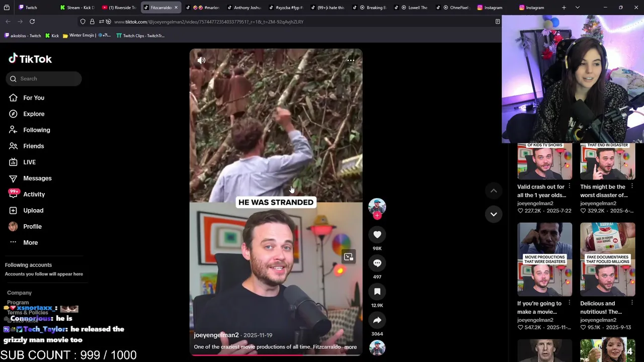This screenshot has height=362, width=644.
Task: Like the video with the heart icon
Action: [377, 234]
